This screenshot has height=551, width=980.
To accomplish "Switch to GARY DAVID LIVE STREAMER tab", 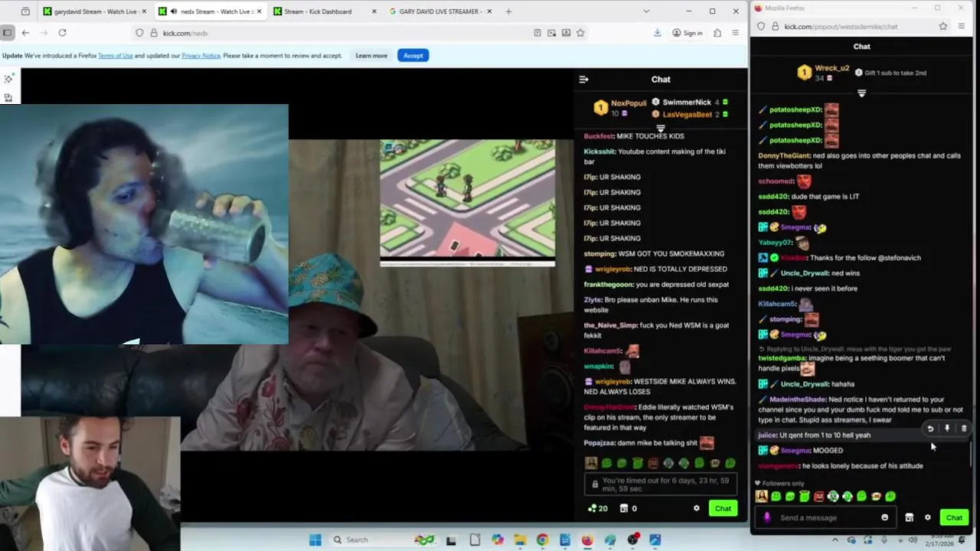I will (x=439, y=11).
